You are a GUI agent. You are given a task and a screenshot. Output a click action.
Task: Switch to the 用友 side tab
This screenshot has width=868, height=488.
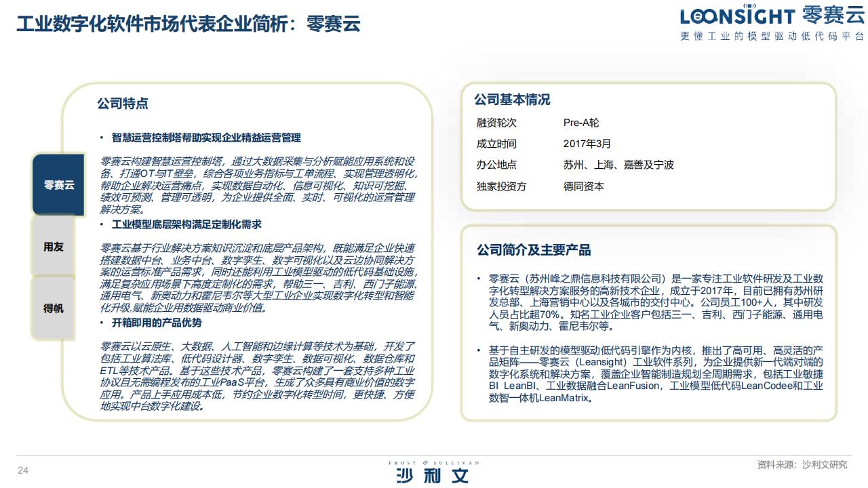54,247
